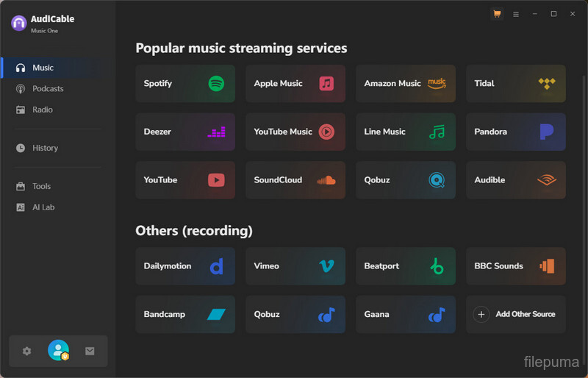Choose the YouTube Music tile
588x378 pixels.
[295, 132]
